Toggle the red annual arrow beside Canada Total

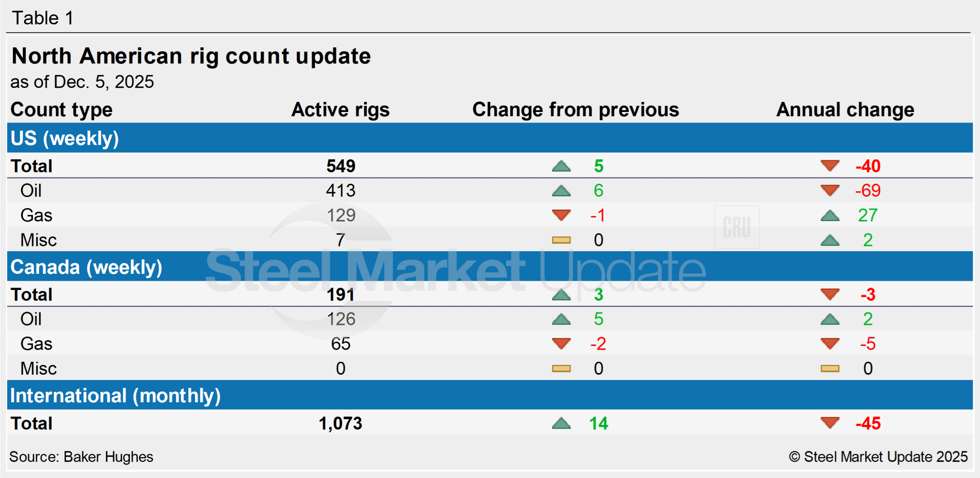[x=830, y=295]
